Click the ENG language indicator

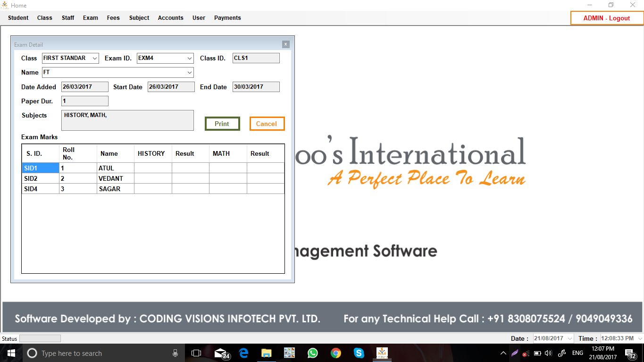577,353
